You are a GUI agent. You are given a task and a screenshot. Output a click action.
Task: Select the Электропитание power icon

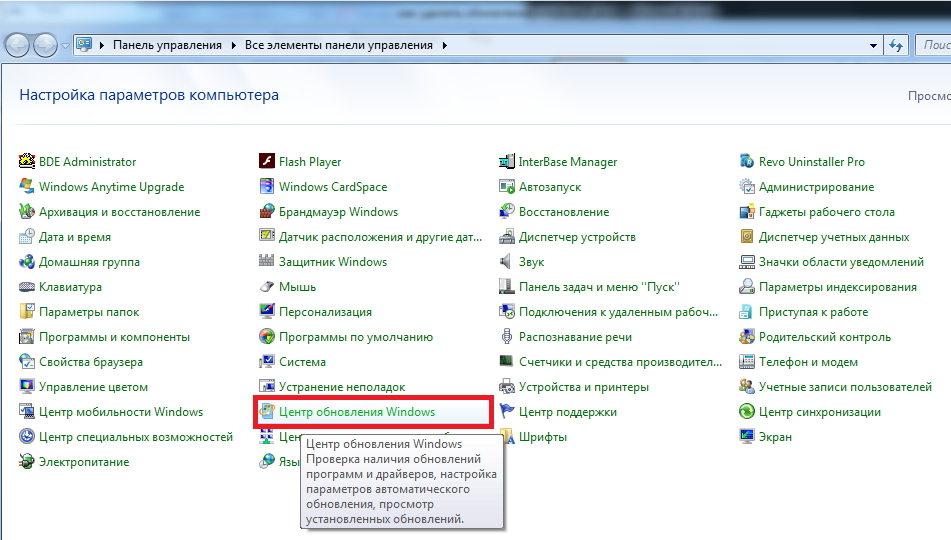coord(27,462)
